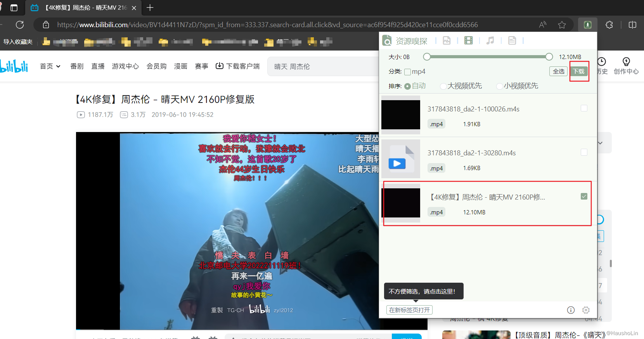Click 下载客户端 link
The height and width of the screenshot is (339, 644).
[238, 66]
